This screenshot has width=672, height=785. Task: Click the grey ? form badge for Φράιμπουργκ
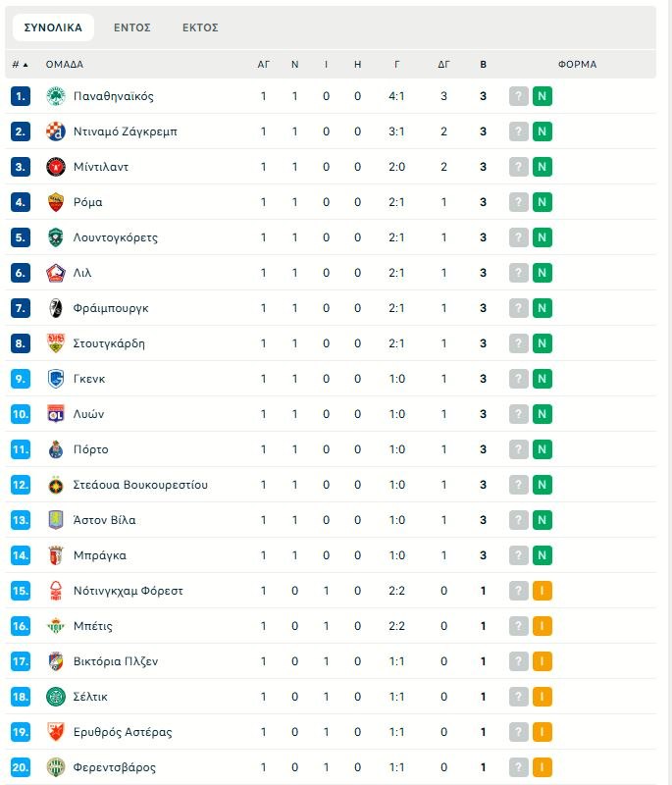tap(518, 308)
